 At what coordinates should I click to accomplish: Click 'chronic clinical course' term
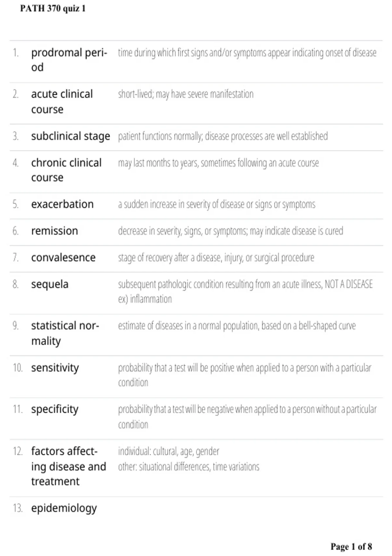pyautogui.click(x=66, y=170)
